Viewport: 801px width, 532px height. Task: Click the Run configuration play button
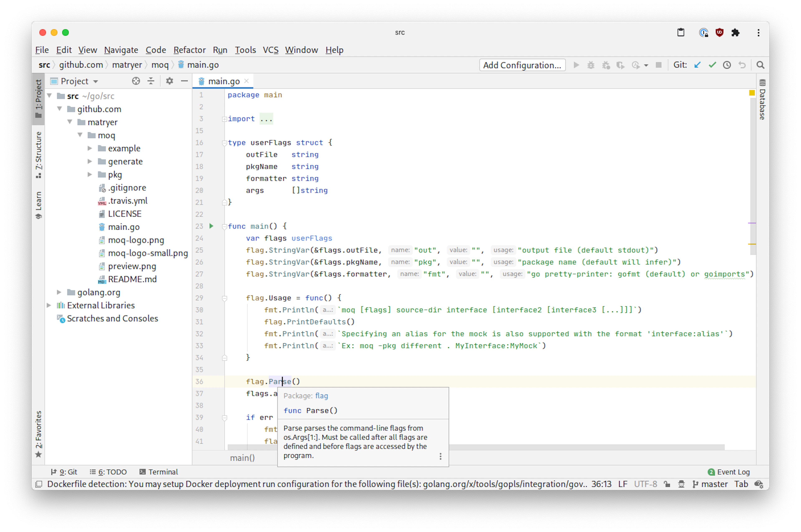(576, 65)
